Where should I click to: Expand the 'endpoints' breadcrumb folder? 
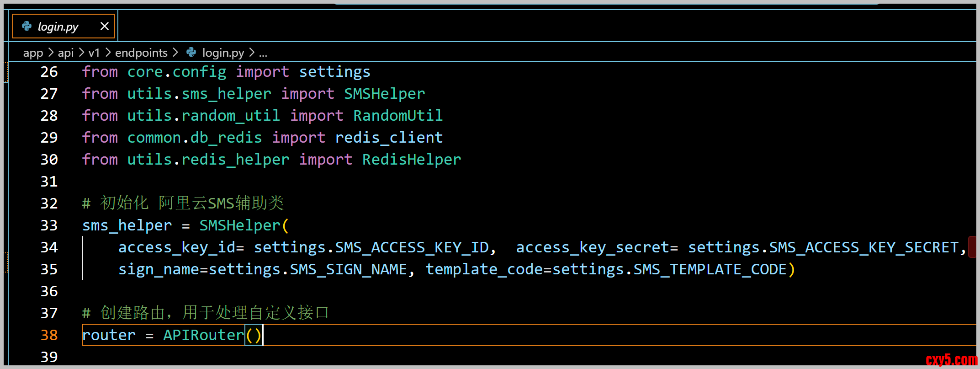click(x=141, y=53)
